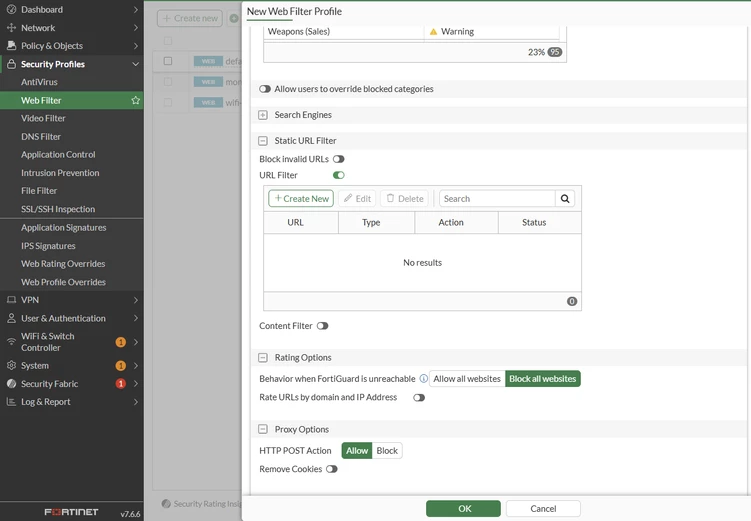
Task: Expand Policy & Objects chevron
Action: coord(136,46)
